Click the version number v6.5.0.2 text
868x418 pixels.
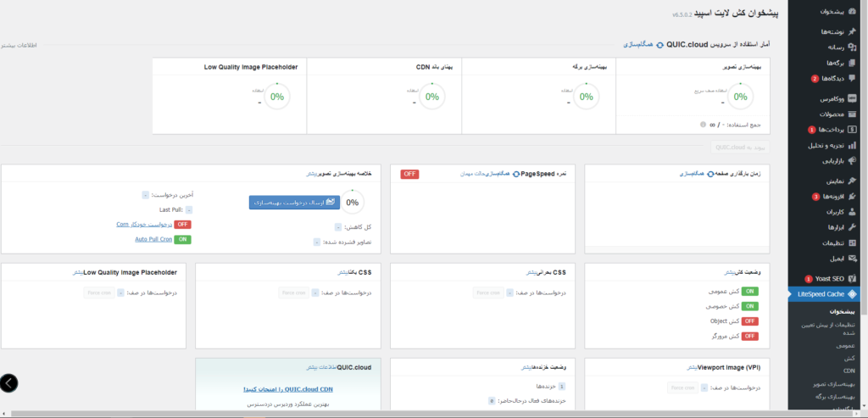[x=682, y=15]
